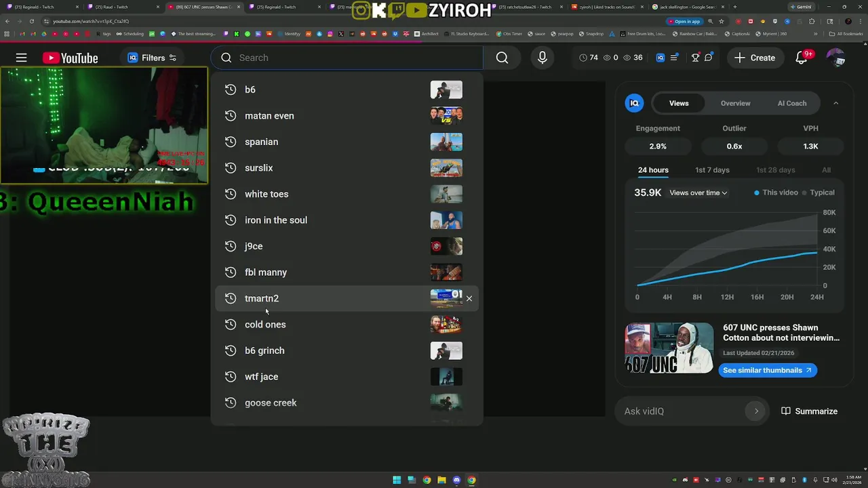Open Discord from the taskbar
Image resolution: width=868 pixels, height=488 pixels.
456,481
